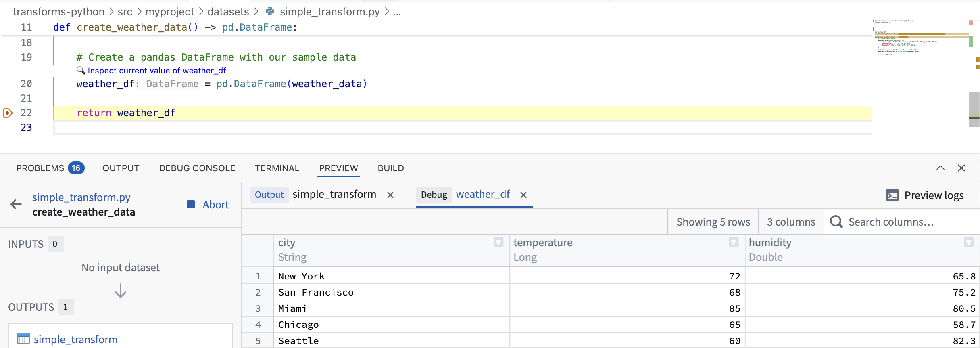
Task: Click the breakpoint marker on line 22
Action: (8, 113)
